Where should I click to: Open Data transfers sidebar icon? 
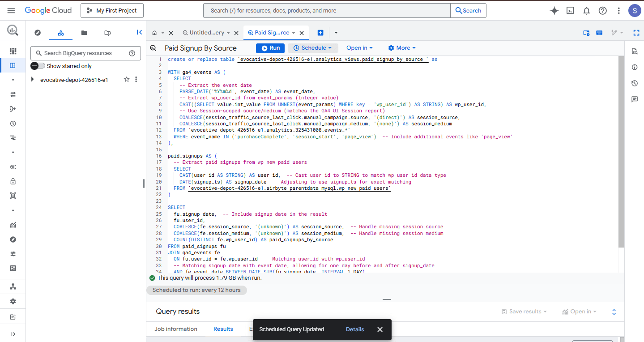pos(13,94)
